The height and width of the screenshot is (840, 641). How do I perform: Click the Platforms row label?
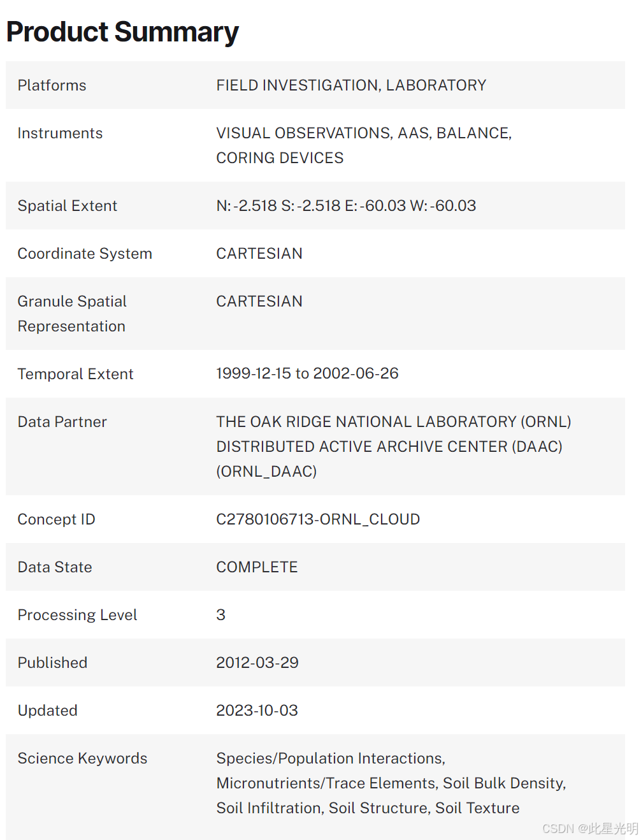pyautogui.click(x=52, y=85)
